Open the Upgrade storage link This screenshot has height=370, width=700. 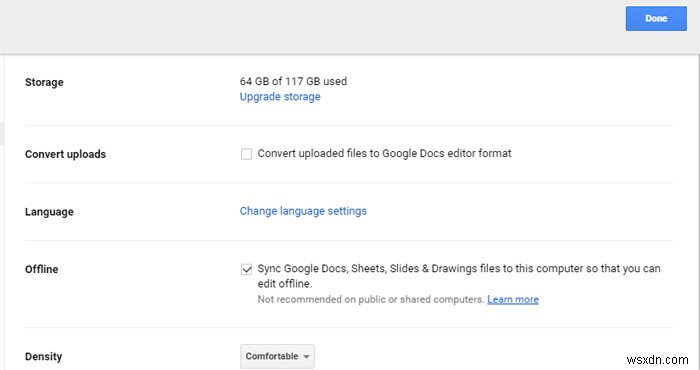[280, 97]
